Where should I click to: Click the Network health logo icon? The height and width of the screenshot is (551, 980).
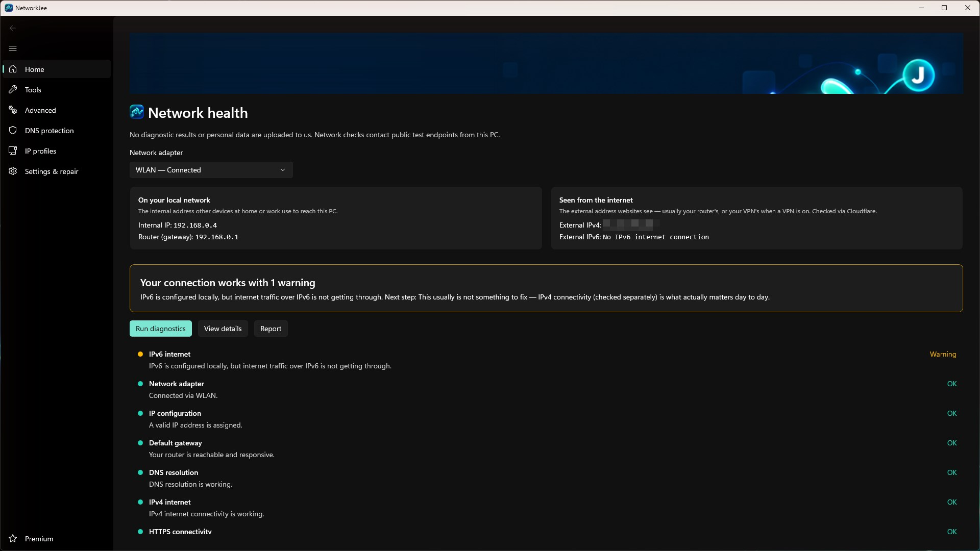pos(137,112)
